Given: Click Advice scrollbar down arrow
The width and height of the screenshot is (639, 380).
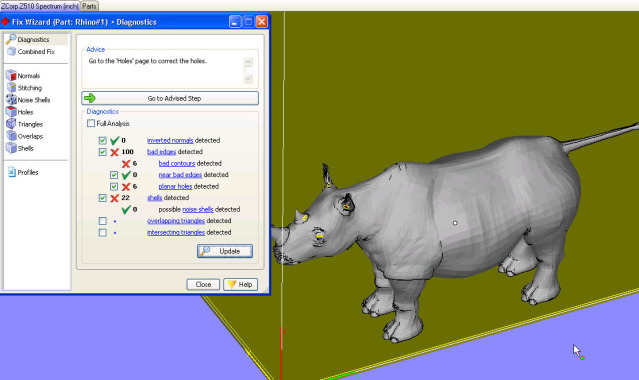Looking at the screenshot, I should click(x=248, y=78).
